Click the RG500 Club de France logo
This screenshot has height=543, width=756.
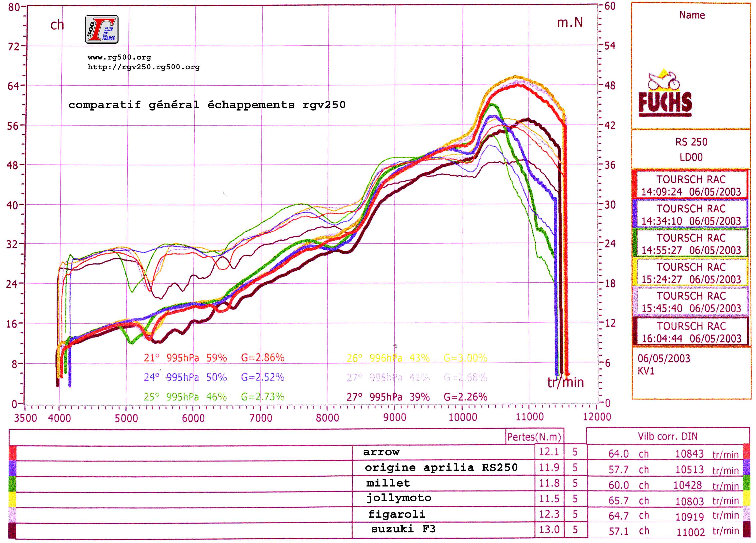pos(102,29)
